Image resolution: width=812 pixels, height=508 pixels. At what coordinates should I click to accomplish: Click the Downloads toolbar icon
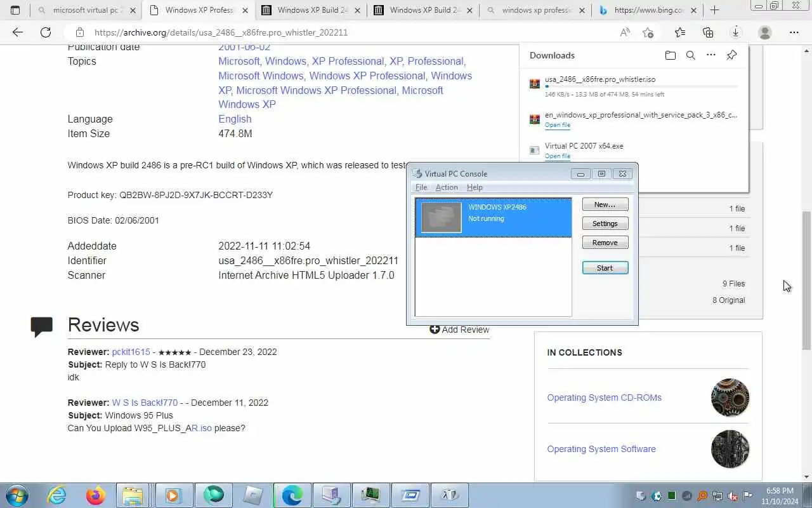point(736,32)
